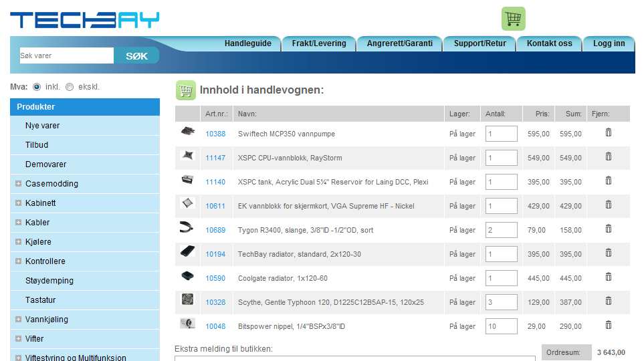644x361 pixels.
Task: Trash the EK vannblokk for skjermkort row
Action: pos(609,205)
